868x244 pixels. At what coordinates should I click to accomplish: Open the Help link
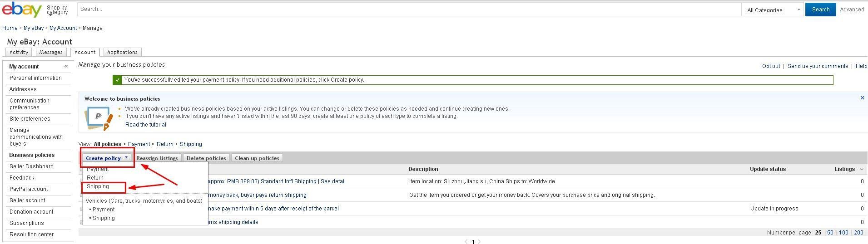point(861,66)
